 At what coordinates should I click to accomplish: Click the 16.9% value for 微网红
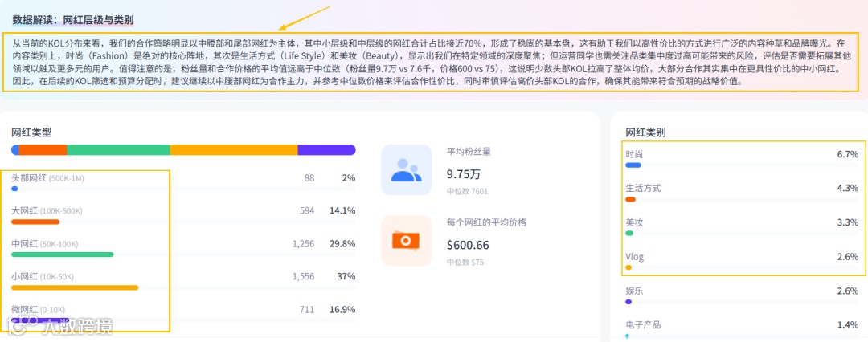click(x=342, y=309)
